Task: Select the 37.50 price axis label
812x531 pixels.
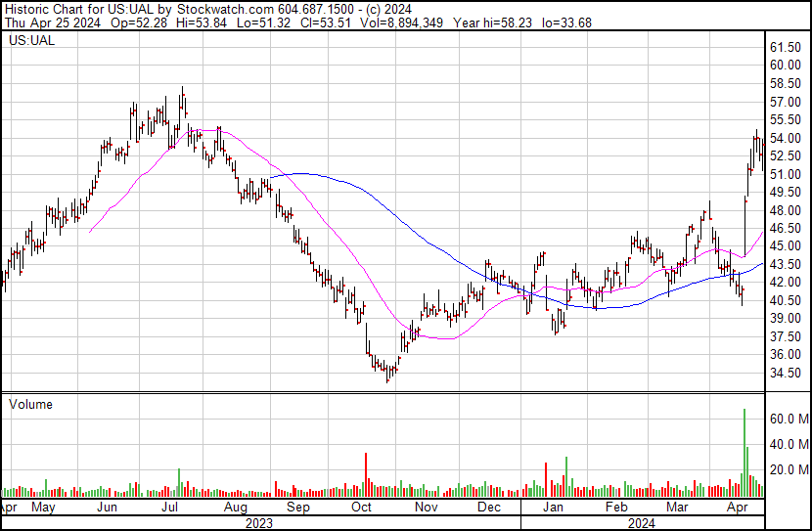Action: click(x=787, y=336)
